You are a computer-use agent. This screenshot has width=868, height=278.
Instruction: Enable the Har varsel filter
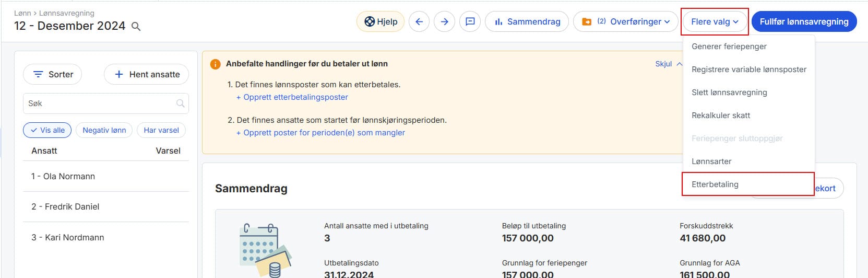(x=161, y=130)
